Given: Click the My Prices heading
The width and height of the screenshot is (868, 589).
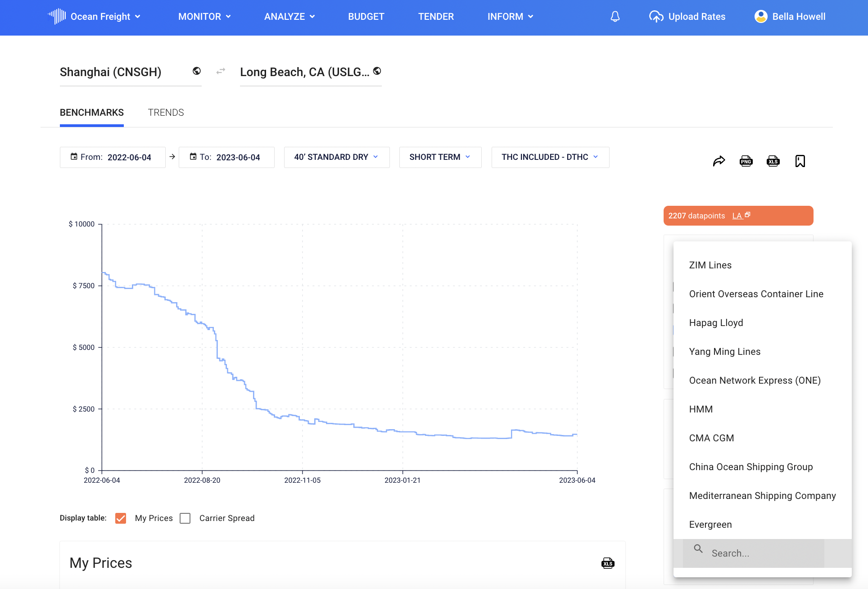Looking at the screenshot, I should pos(101,563).
